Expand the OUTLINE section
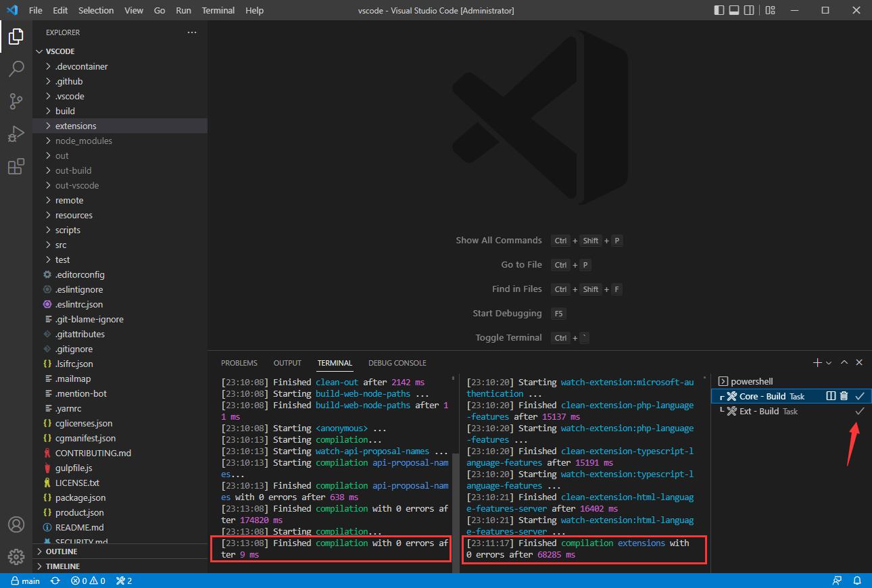Image resolution: width=872 pixels, height=588 pixels. (x=120, y=552)
